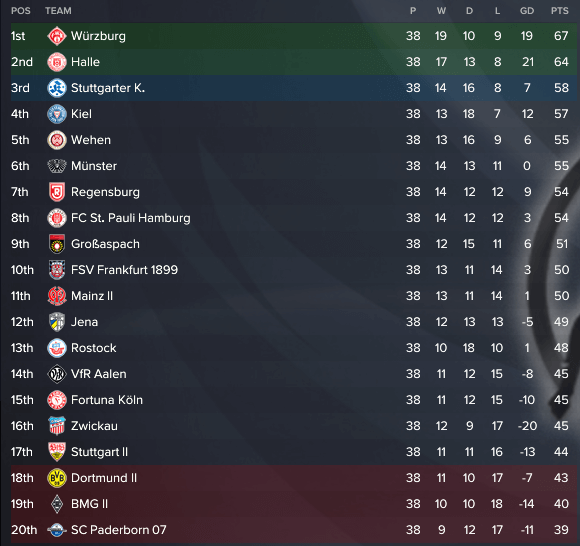Sort by the GD column header
Viewport: 580px width, 546px height.
coord(527,11)
